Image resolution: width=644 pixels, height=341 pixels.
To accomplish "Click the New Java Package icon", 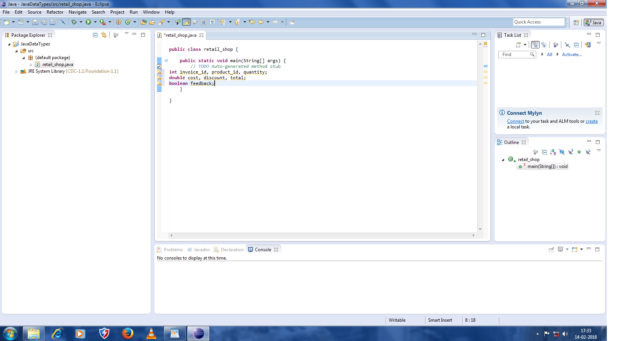I will tap(119, 22).
